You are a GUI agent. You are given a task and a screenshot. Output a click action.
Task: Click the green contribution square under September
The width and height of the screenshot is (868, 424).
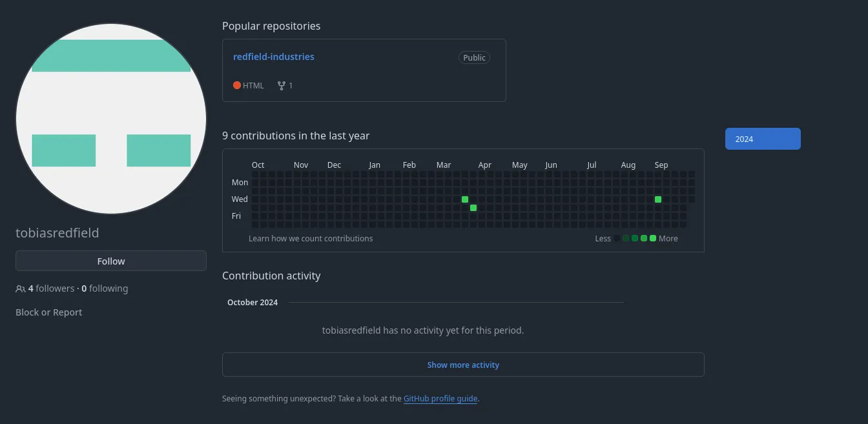[658, 199]
